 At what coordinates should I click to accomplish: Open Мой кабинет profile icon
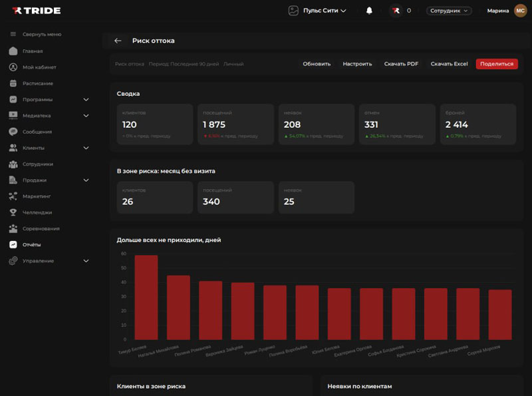pyautogui.click(x=13, y=67)
